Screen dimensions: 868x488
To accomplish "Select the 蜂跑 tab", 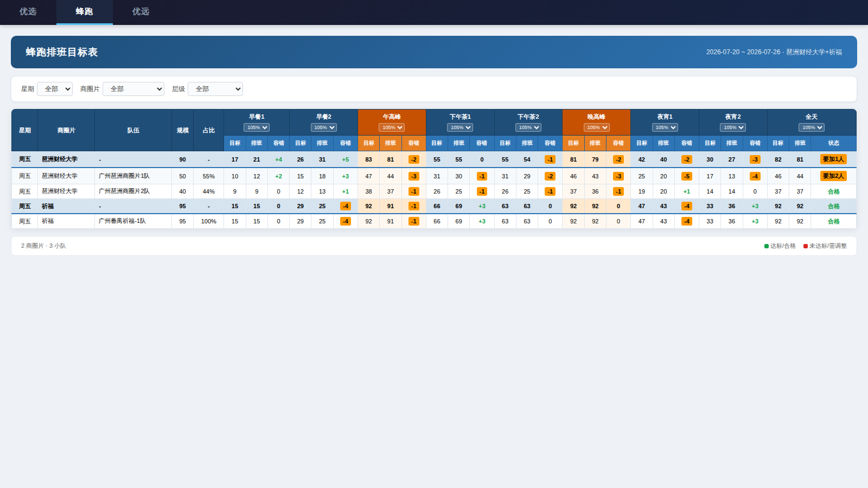I will (x=85, y=12).
